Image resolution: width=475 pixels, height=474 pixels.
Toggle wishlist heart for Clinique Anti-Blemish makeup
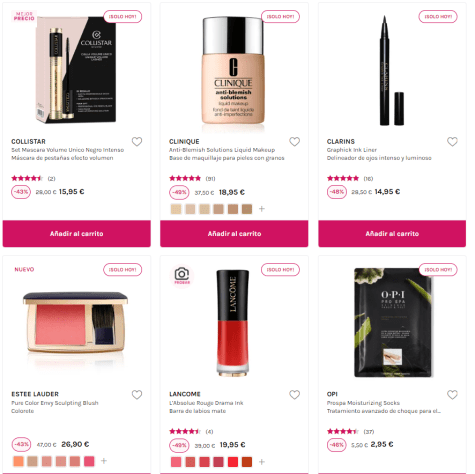point(294,142)
